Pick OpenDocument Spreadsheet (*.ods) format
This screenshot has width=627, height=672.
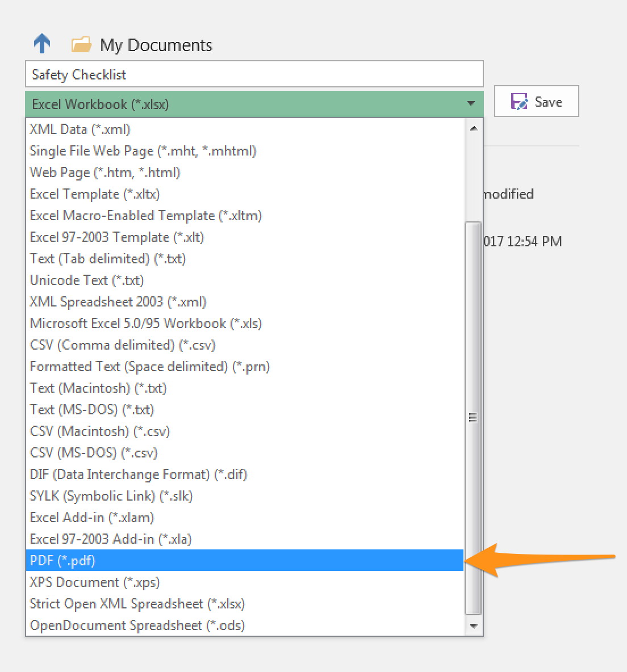point(137,625)
